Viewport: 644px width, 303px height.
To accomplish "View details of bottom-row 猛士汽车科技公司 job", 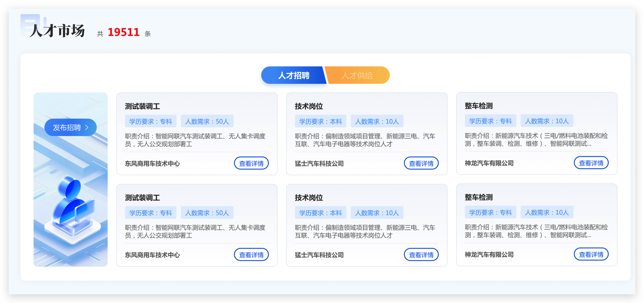I will click(421, 255).
